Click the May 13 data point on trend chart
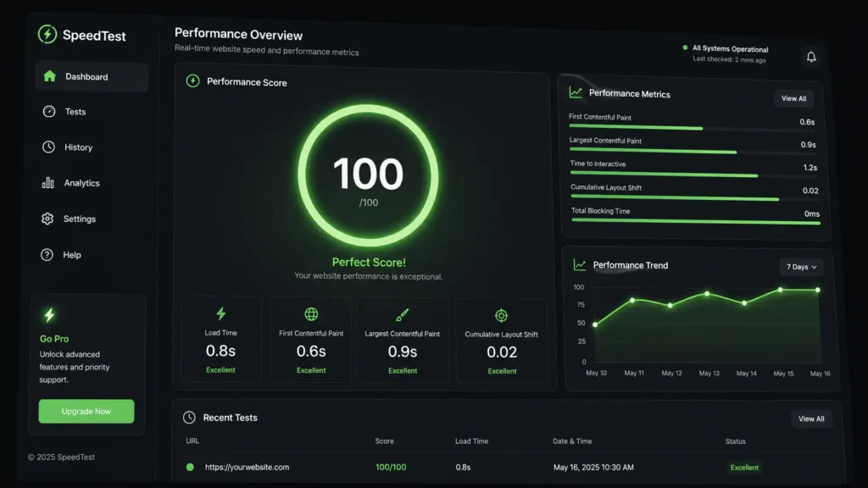 (x=707, y=294)
